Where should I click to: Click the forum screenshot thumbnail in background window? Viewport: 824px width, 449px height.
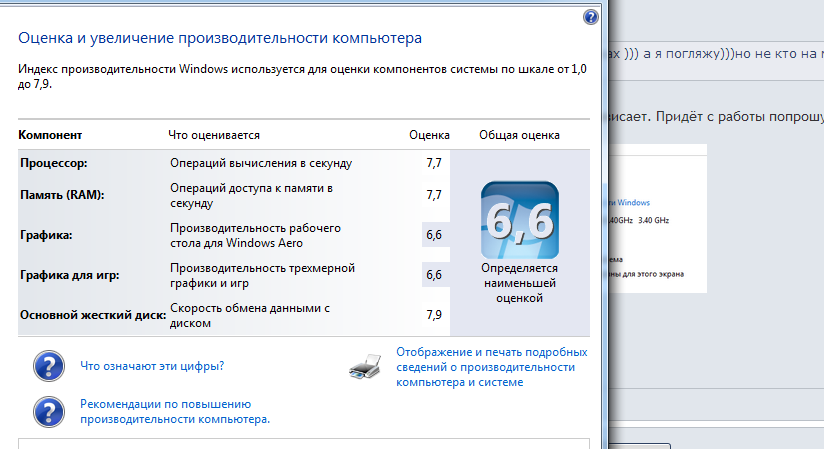657,218
